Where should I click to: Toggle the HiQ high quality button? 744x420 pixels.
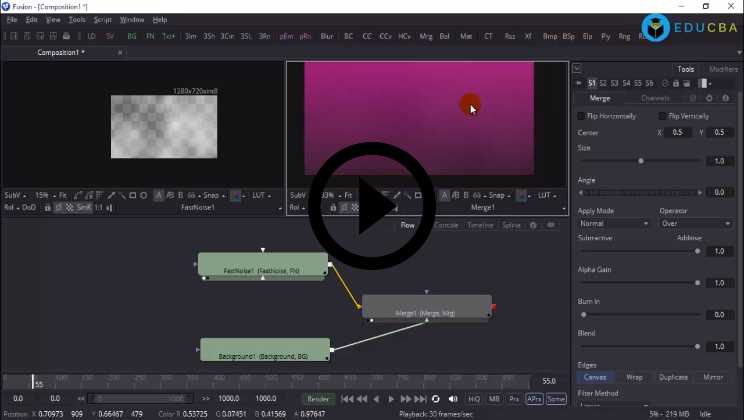[474, 399]
